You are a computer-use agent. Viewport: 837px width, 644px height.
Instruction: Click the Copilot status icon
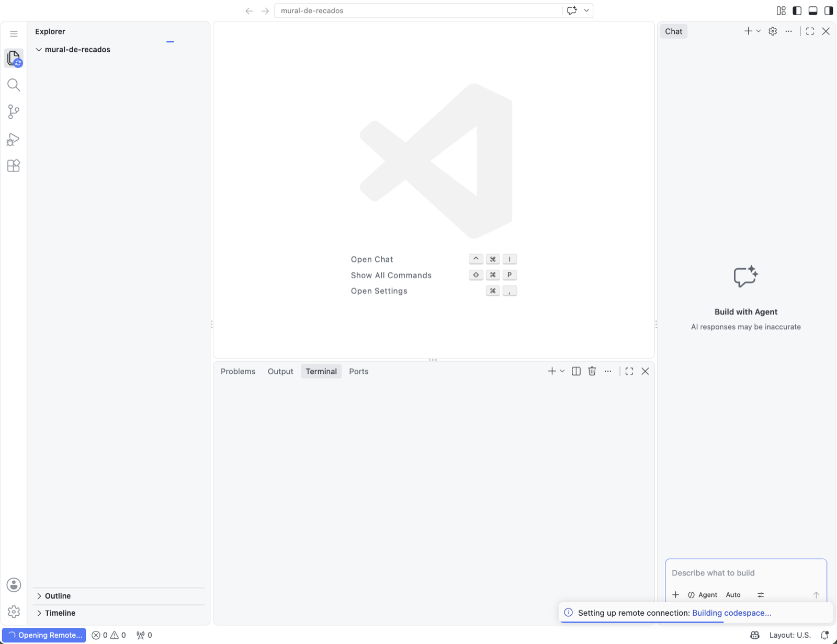point(754,635)
